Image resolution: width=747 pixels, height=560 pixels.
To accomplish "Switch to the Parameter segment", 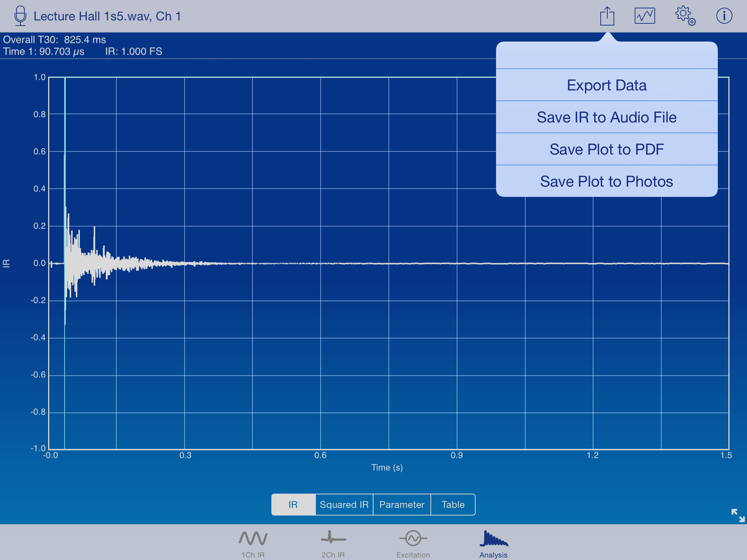I will coord(402,505).
